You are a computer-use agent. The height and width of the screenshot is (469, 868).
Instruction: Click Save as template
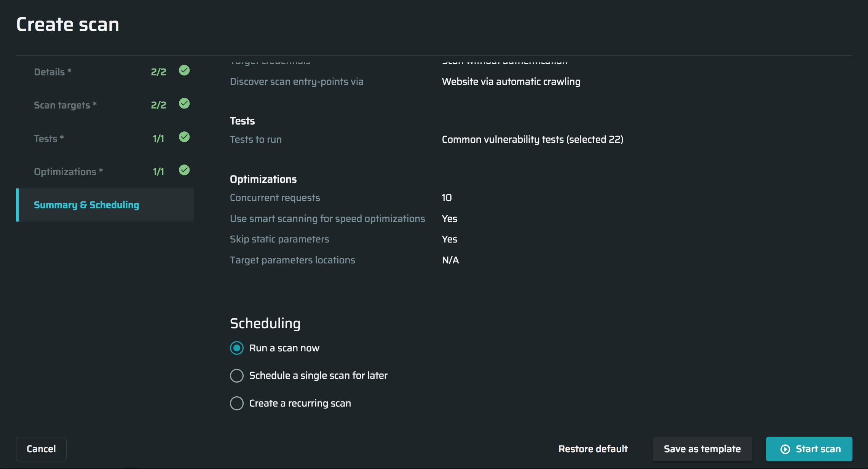coord(702,449)
